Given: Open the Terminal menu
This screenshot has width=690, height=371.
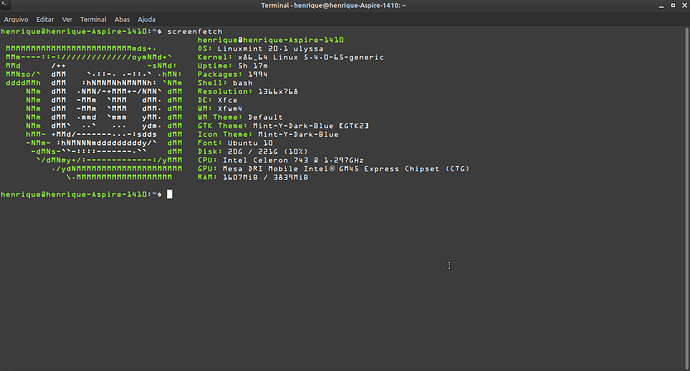Looking at the screenshot, I should [93, 19].
